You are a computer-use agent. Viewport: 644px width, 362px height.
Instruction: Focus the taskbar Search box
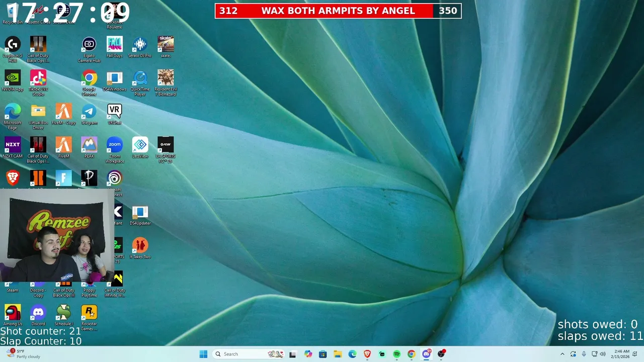(x=249, y=354)
